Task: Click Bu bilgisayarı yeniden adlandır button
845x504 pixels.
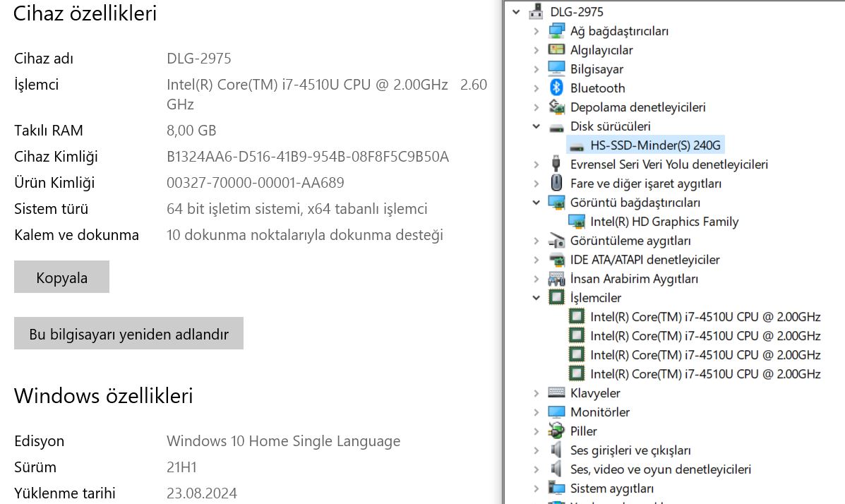Action: pos(128,334)
